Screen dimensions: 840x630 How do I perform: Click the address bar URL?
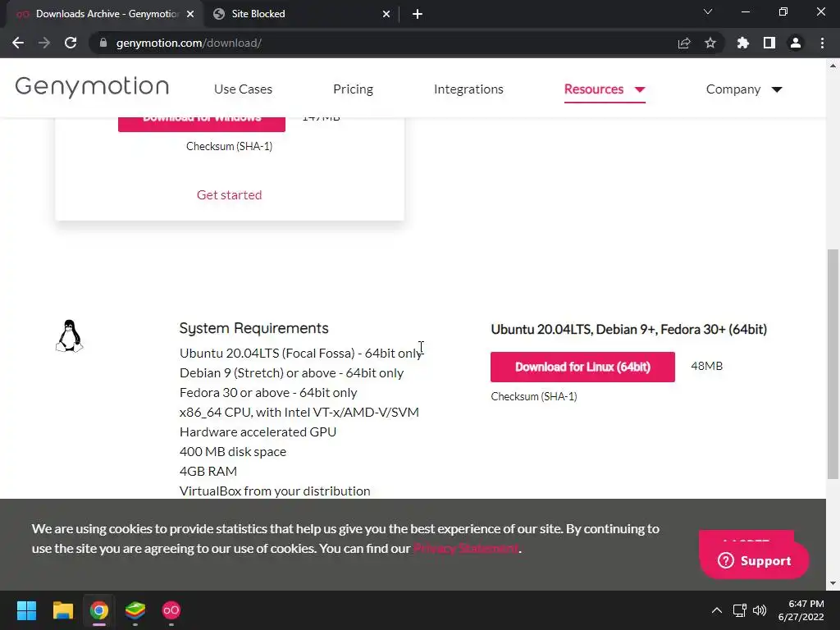[x=189, y=43]
